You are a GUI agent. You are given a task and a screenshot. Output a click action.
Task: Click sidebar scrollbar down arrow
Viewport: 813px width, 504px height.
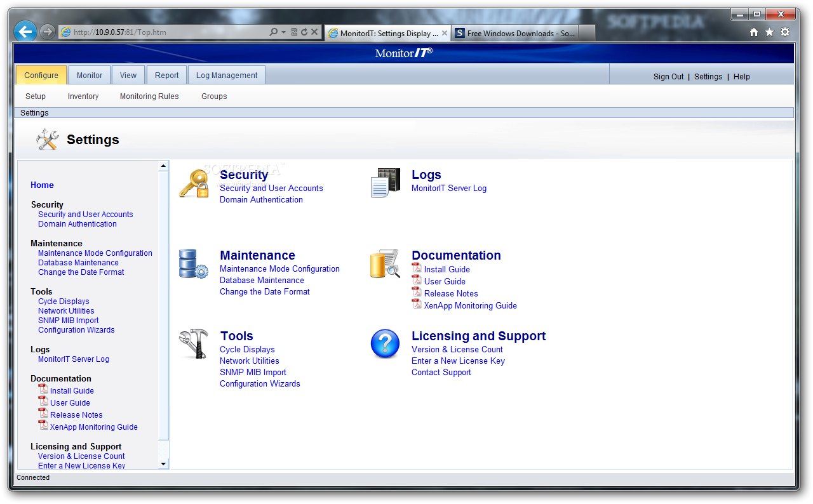tap(163, 464)
